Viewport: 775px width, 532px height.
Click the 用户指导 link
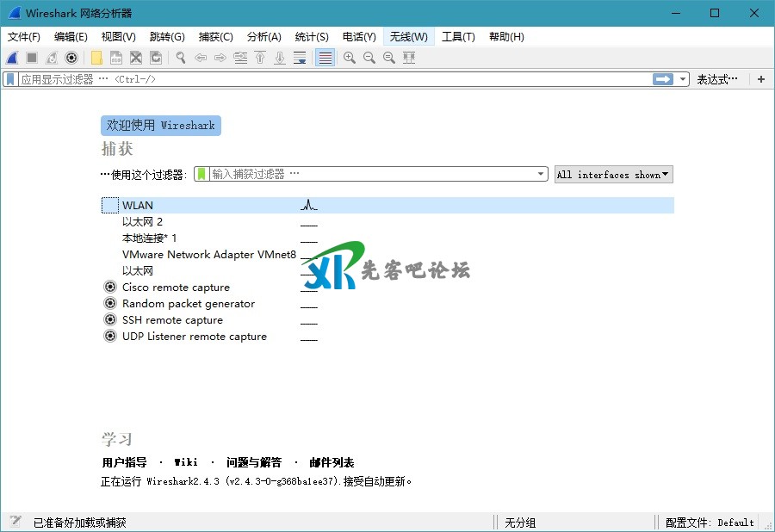coord(124,462)
